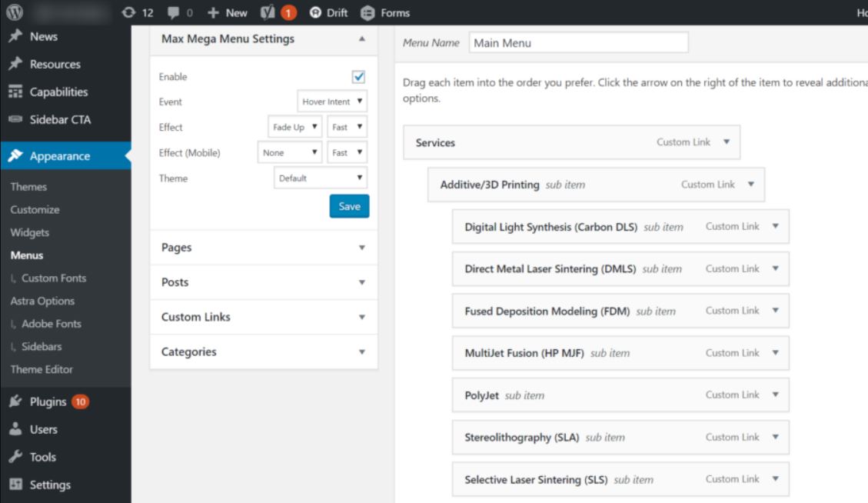Image resolution: width=868 pixels, height=503 pixels.
Task: Click the Plugins plug icon
Action: pos(15,401)
